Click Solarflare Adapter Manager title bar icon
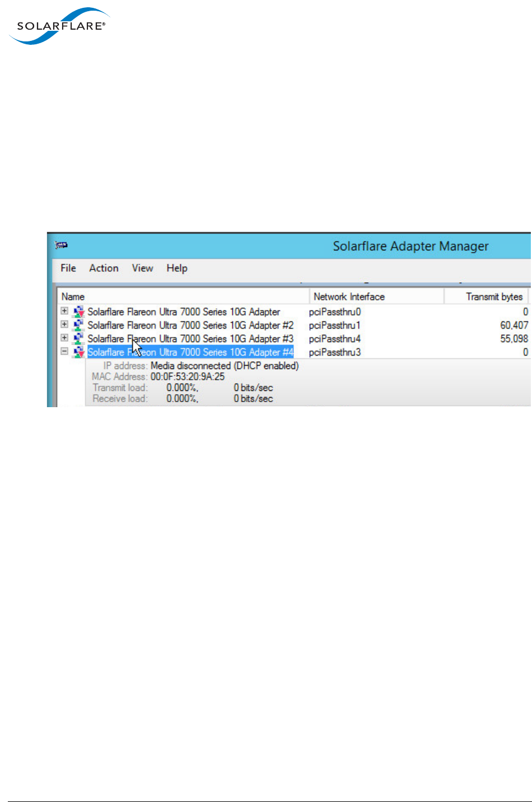 62,245
